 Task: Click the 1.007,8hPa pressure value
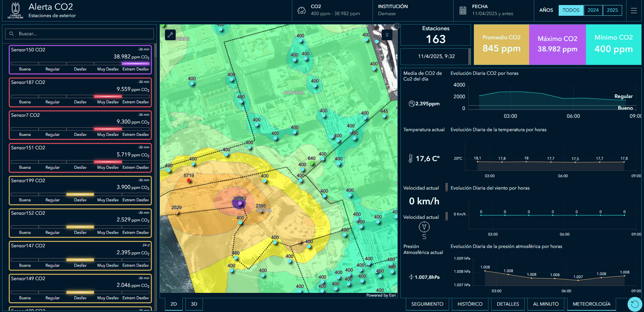point(427,277)
